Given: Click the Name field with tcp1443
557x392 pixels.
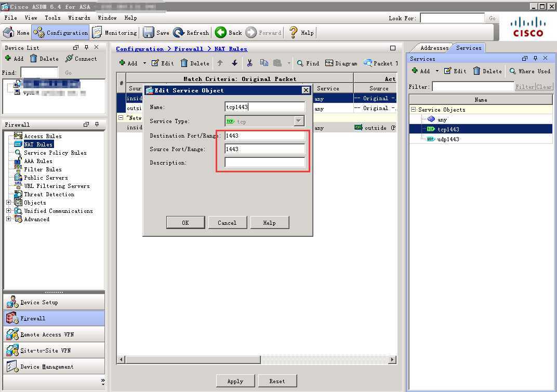Looking at the screenshot, I should pos(264,107).
